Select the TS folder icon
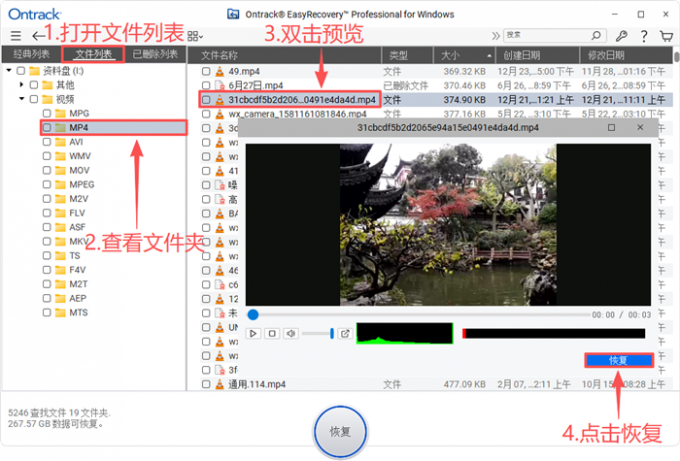Image resolution: width=680 pixels, height=461 pixels. click(x=60, y=256)
